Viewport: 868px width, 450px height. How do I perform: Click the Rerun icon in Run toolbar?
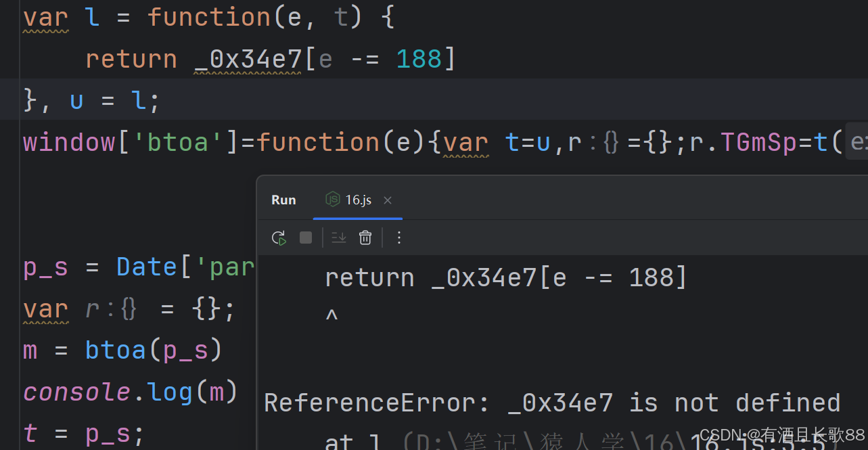pos(279,238)
